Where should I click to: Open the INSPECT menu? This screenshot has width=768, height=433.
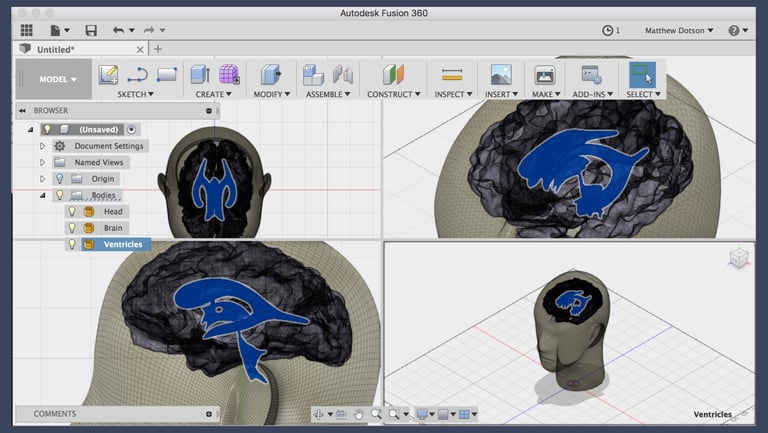[454, 94]
